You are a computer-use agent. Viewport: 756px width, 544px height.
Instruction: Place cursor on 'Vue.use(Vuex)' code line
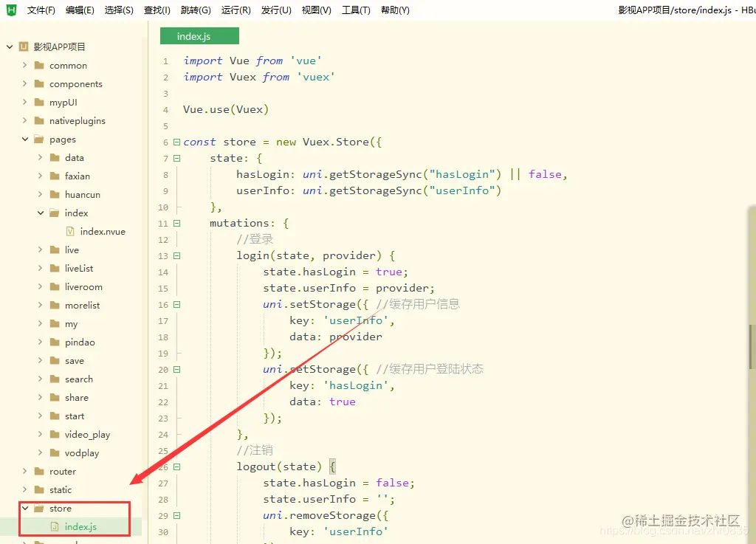(x=226, y=109)
